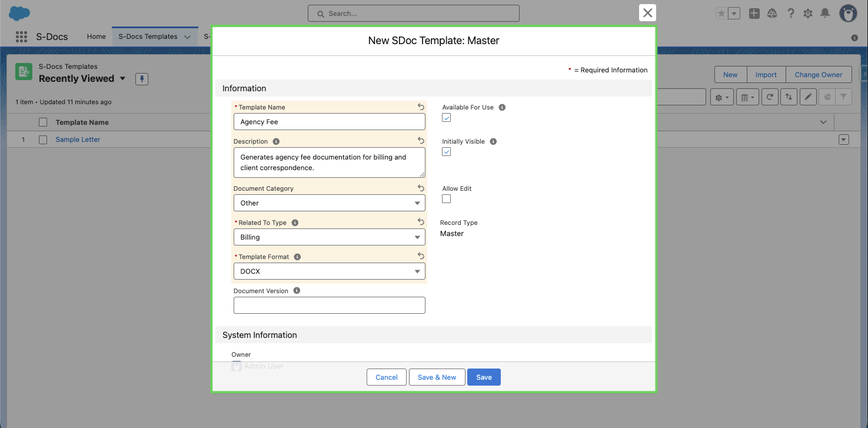Click the favorites star icon
Screen dimensions: 868x428
pos(721,14)
